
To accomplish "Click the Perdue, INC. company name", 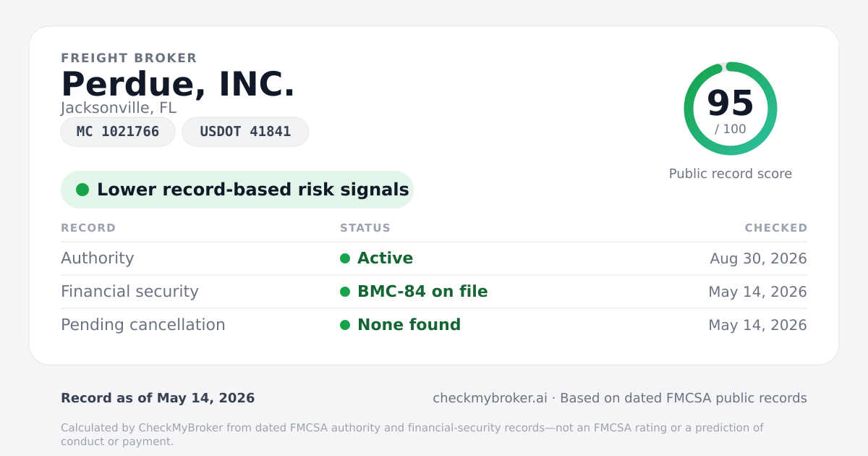I will (178, 84).
